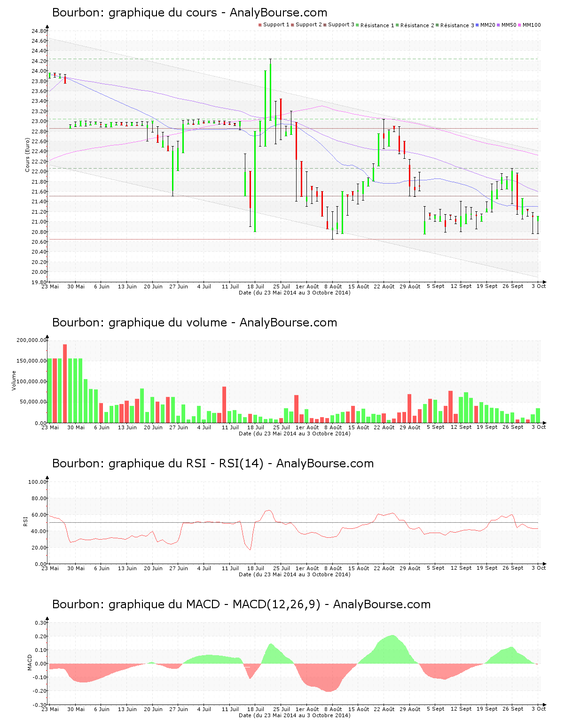Click the 23.00 tick on price axis
Screen dimensions: 564x728
(39, 121)
